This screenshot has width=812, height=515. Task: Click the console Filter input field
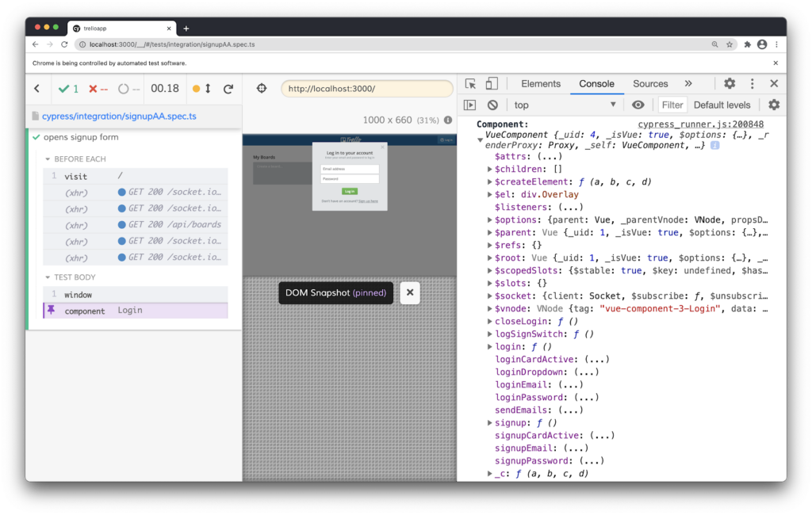672,105
